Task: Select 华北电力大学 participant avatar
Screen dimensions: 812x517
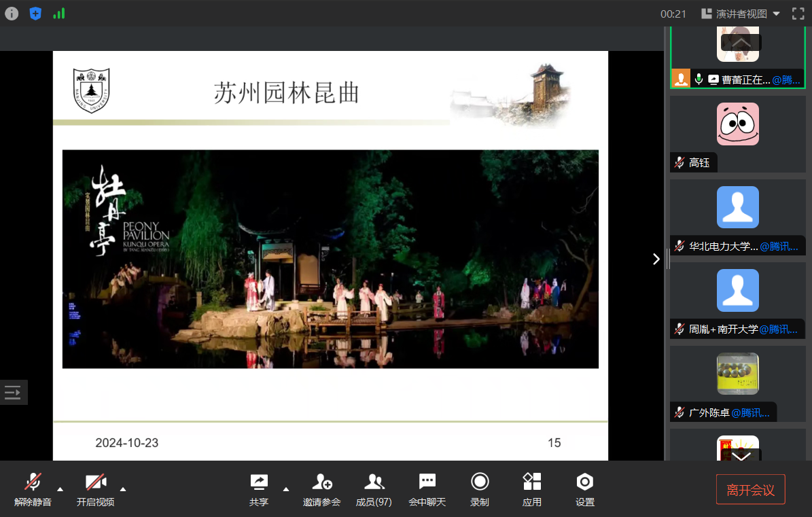Action: coord(738,207)
